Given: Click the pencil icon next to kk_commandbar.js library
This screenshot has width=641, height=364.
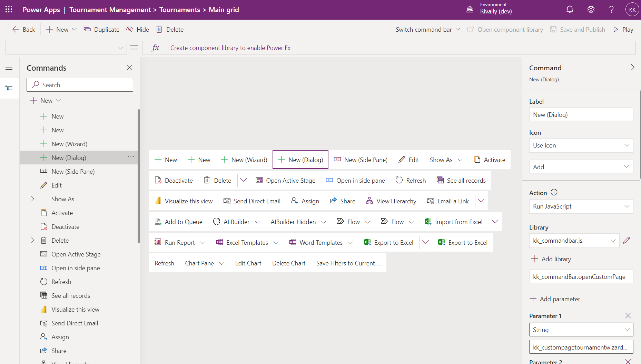Looking at the screenshot, I should click(627, 240).
